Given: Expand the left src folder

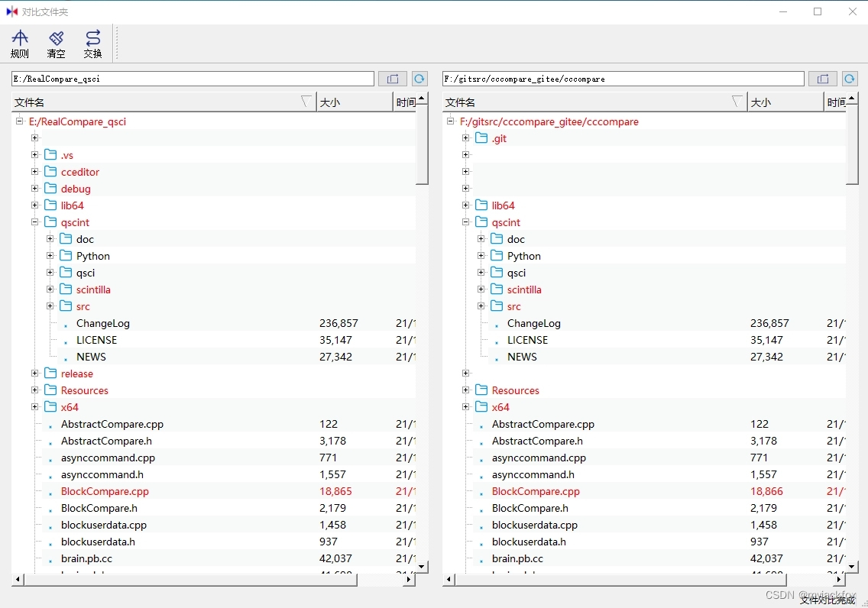Looking at the screenshot, I should click(x=50, y=306).
